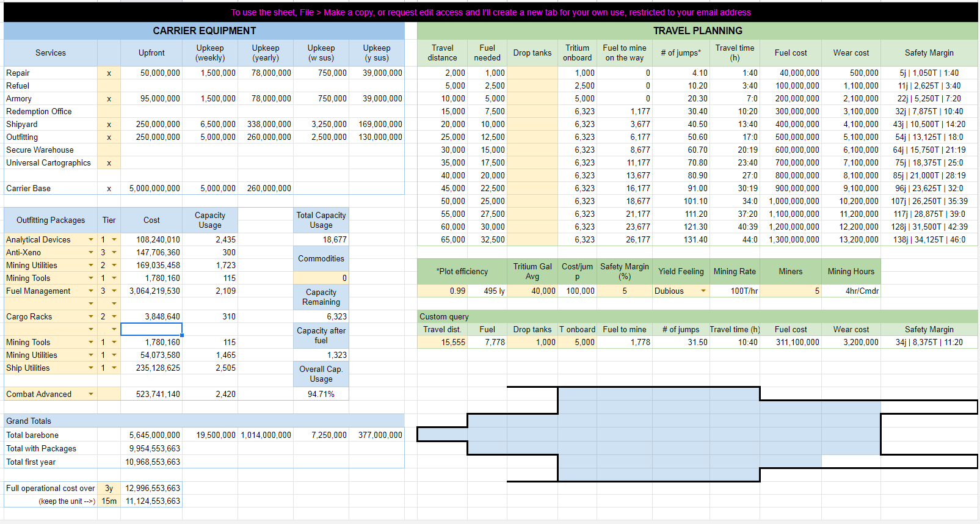
Task: Select Total with Packages value 9,954,553,663
Action: tap(151, 449)
